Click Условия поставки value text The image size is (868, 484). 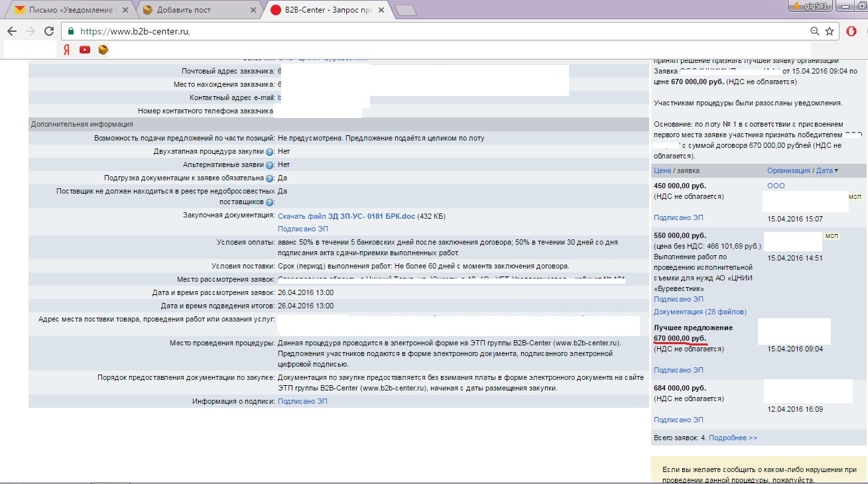(x=424, y=266)
